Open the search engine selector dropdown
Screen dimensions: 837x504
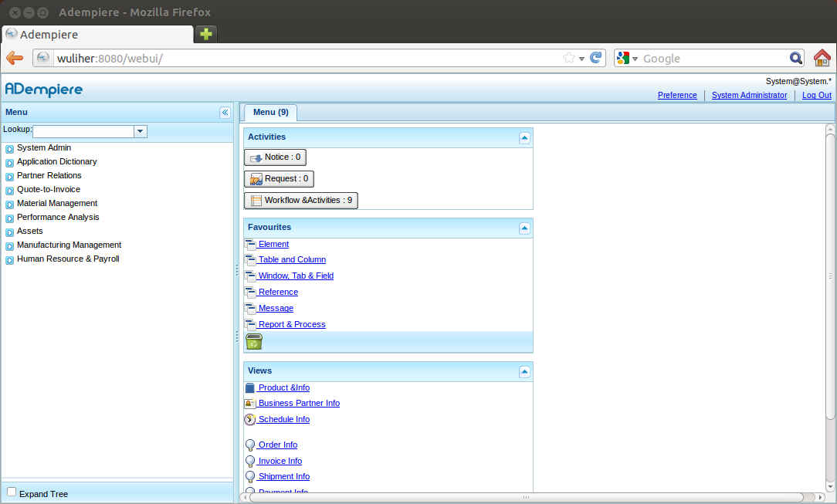pyautogui.click(x=635, y=59)
